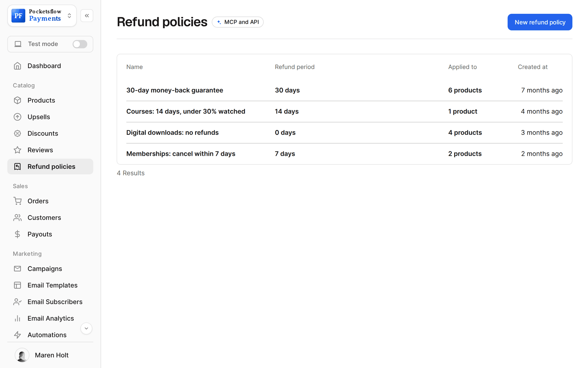Screen dimensions: 588x368
Task: Click the Reviews star icon
Action: click(x=18, y=150)
